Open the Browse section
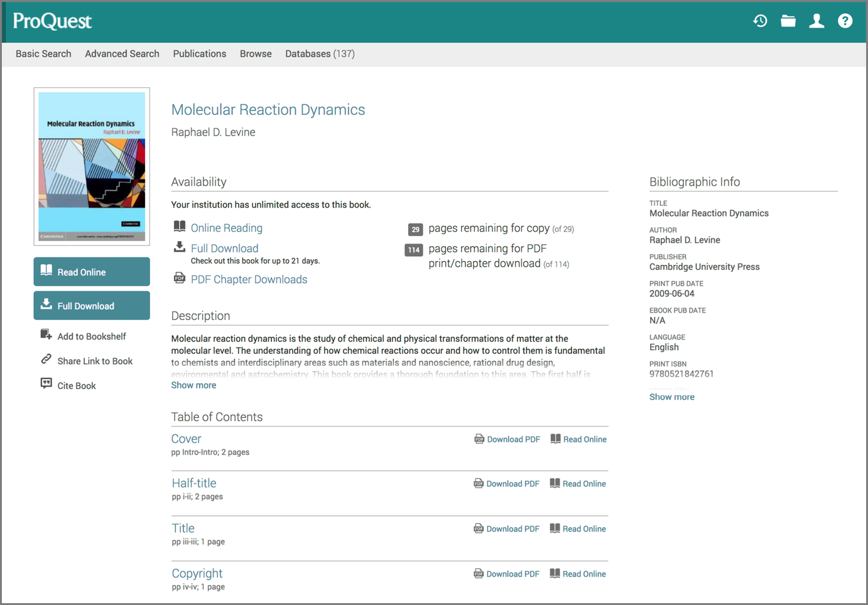868x605 pixels. (256, 53)
